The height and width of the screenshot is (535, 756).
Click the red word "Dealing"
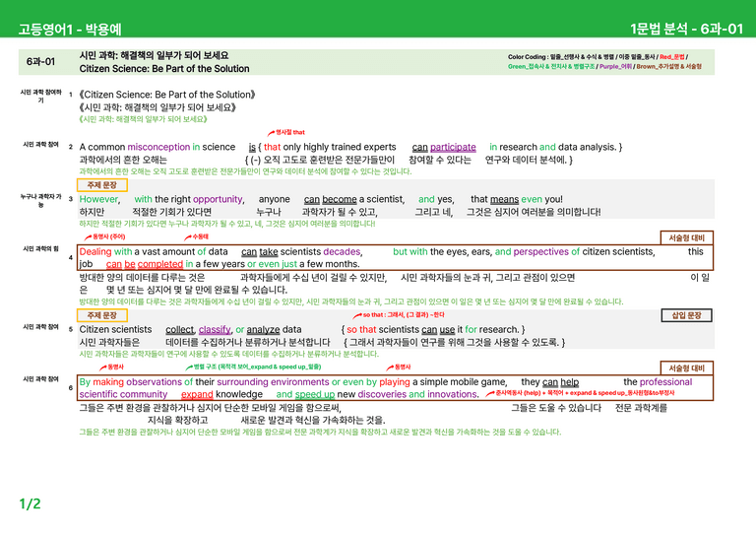tap(95, 251)
